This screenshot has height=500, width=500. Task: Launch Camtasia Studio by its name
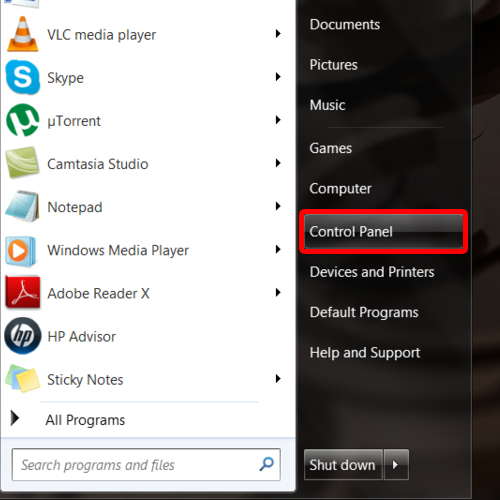click(98, 164)
